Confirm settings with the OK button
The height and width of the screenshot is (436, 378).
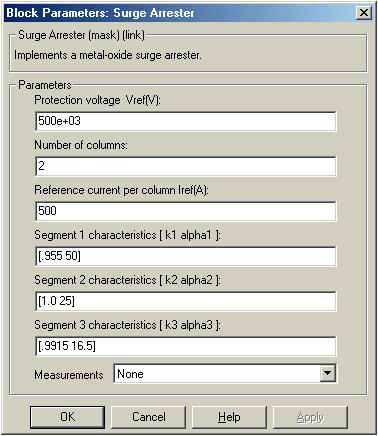67,417
